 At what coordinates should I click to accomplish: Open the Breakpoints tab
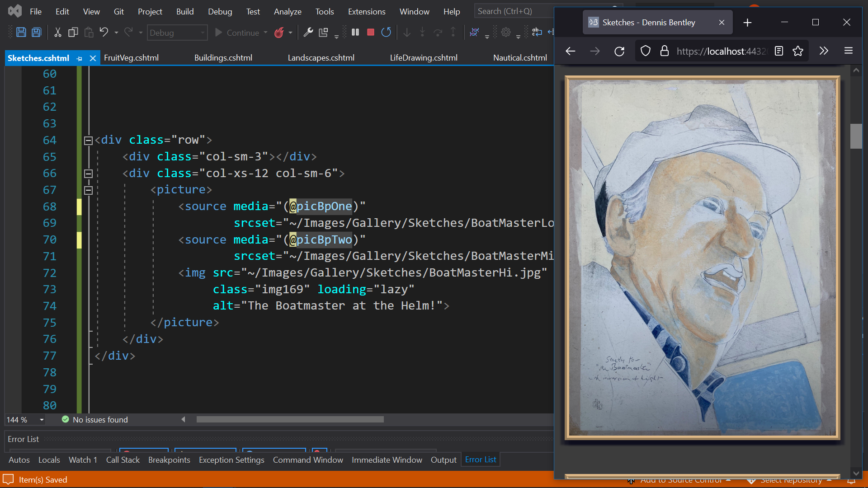[169, 460]
